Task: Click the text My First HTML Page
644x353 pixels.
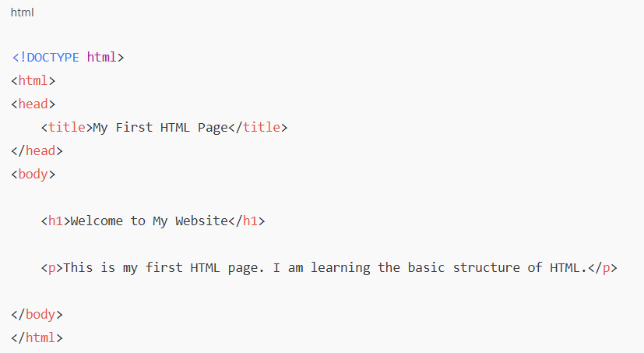Action: [158, 127]
